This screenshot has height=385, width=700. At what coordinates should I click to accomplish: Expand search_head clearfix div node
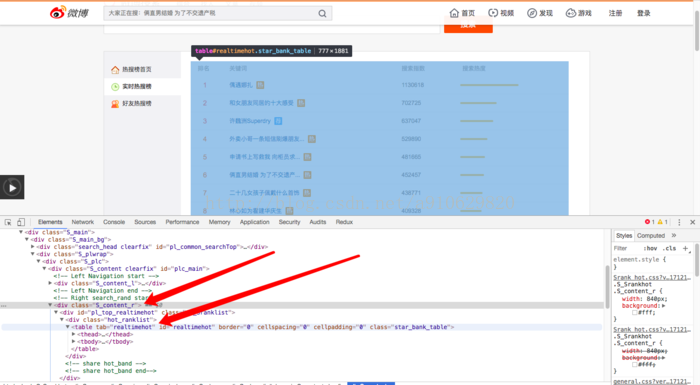[x=33, y=247]
